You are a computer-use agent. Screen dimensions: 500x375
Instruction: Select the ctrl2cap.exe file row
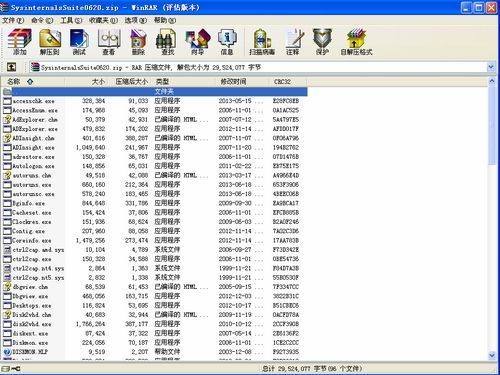pyautogui.click(x=153, y=259)
